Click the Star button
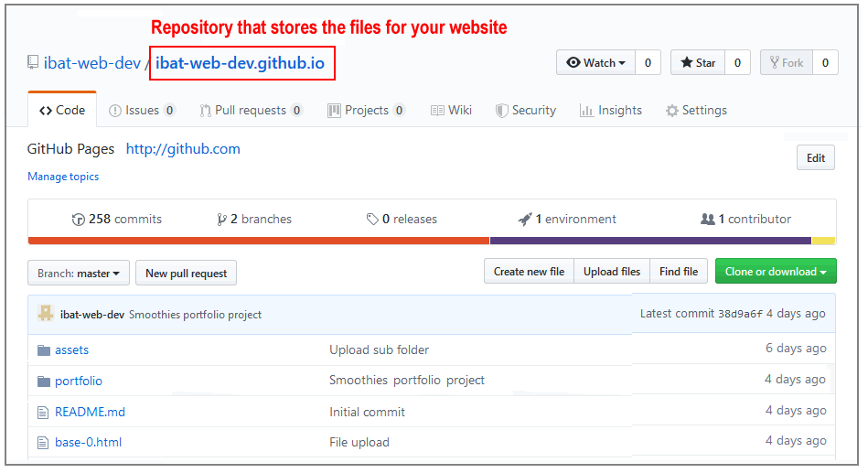The width and height of the screenshot is (868, 473). [x=698, y=62]
